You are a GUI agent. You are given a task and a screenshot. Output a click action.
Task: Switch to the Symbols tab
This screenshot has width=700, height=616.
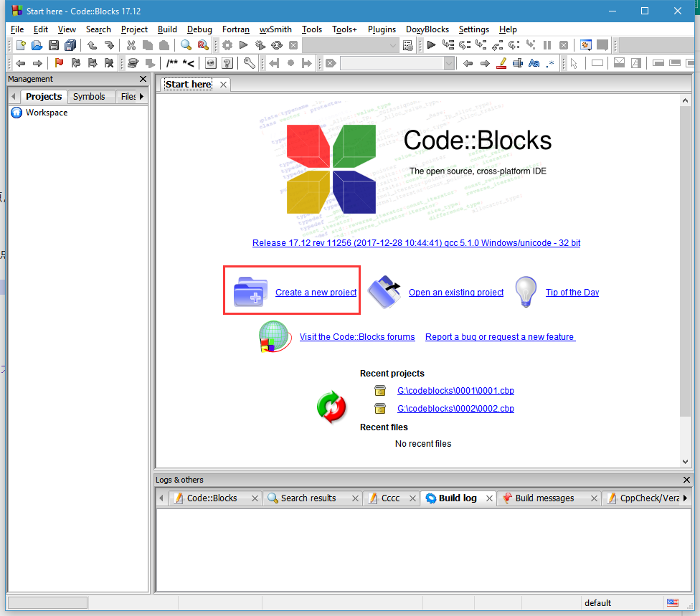coord(90,96)
